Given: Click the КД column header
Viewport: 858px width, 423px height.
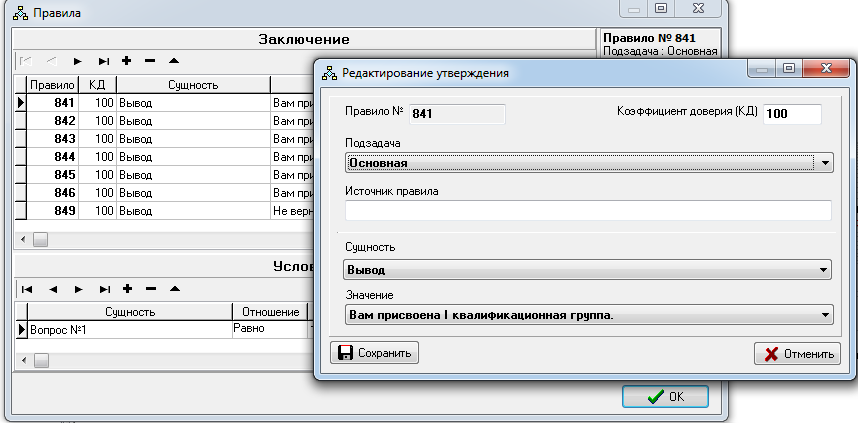Looking at the screenshot, I should [97, 85].
